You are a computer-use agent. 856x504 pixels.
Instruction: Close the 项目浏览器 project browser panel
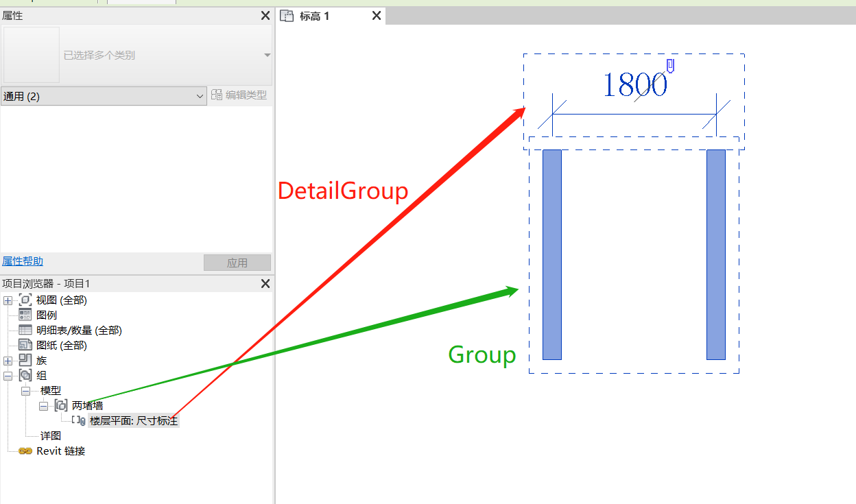(265, 283)
